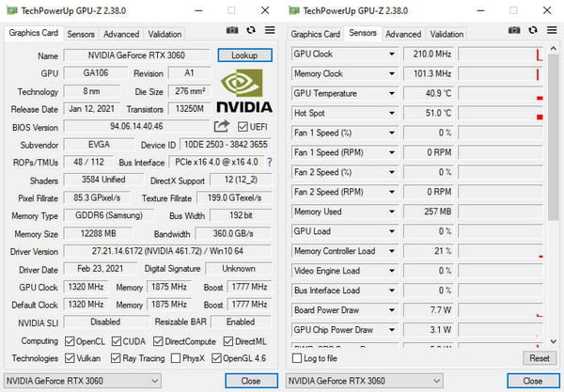
Task: Open GPU Clock sensor dropdown
Action: tap(392, 55)
